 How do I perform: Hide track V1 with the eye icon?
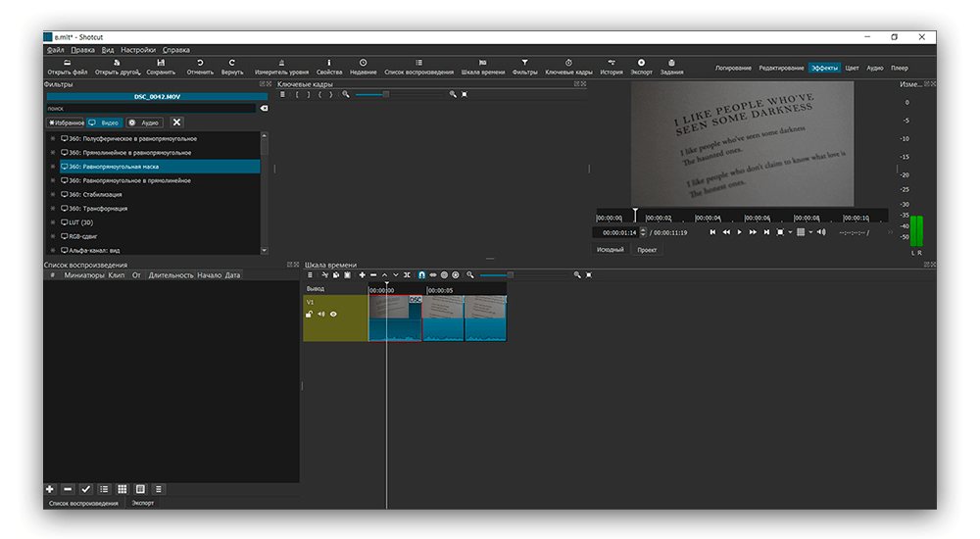(333, 315)
